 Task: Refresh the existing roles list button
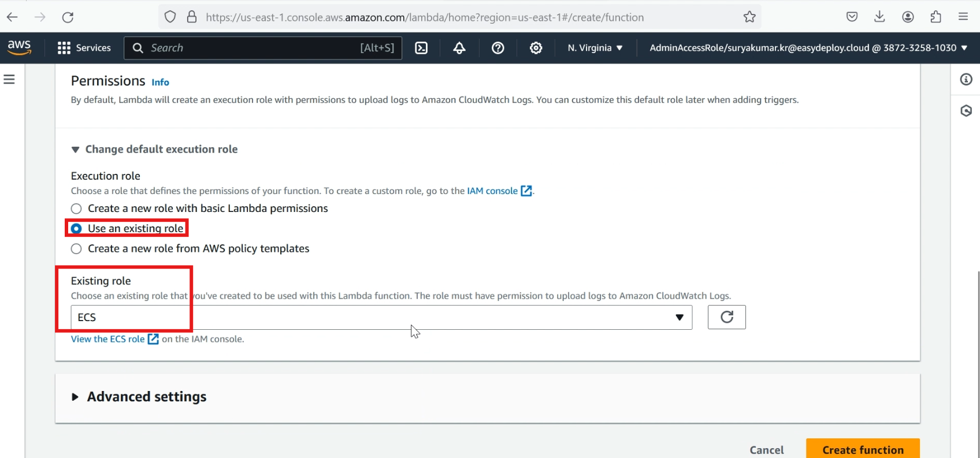[727, 317]
